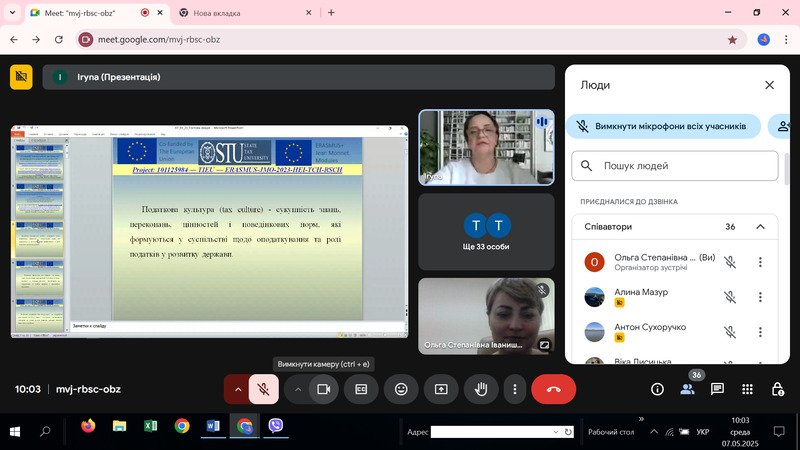
Task: Click the add people button
Action: tap(782, 126)
